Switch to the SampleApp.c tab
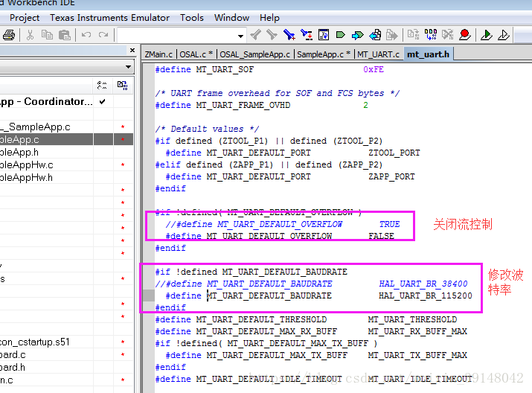532x393 pixels. coord(324,54)
